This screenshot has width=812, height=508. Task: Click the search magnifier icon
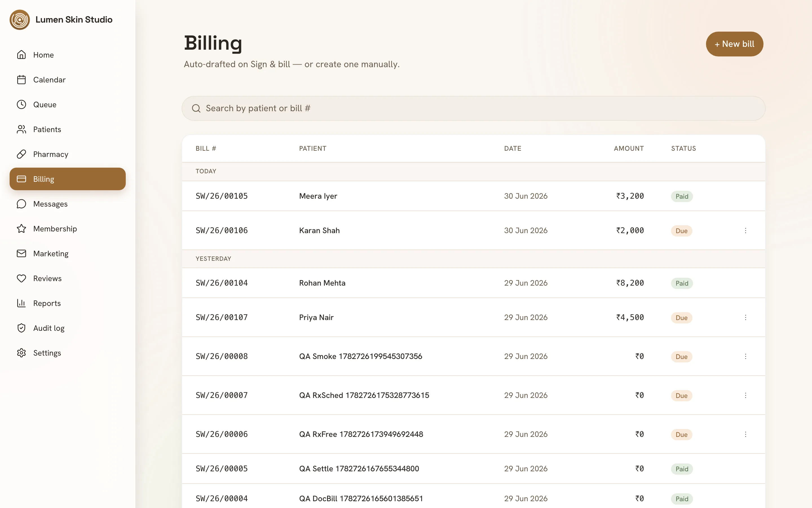[196, 109]
